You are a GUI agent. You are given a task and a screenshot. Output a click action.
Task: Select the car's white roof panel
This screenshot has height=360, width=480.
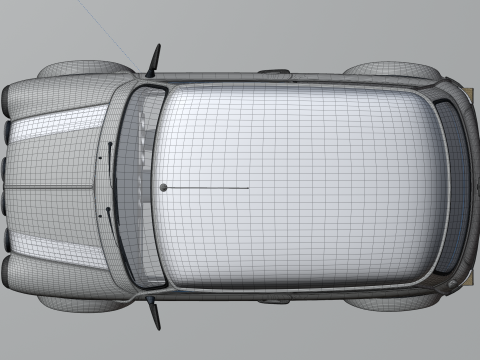pyautogui.click(x=300, y=187)
